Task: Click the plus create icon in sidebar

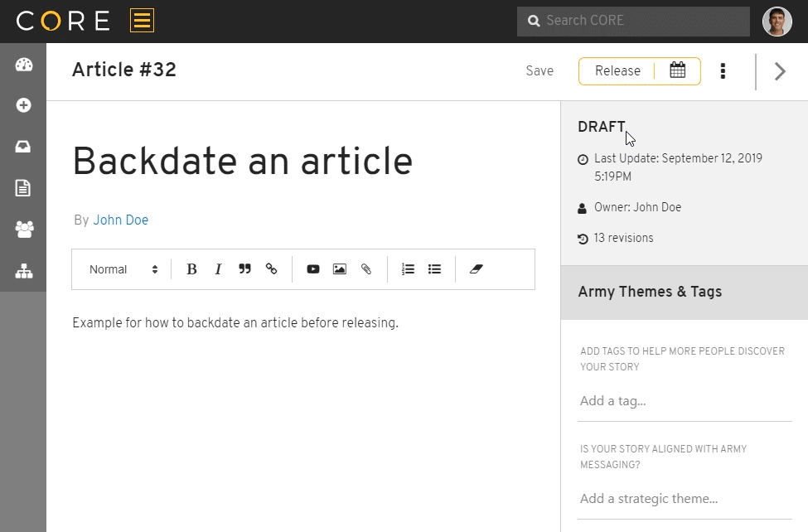Action: 23,105
